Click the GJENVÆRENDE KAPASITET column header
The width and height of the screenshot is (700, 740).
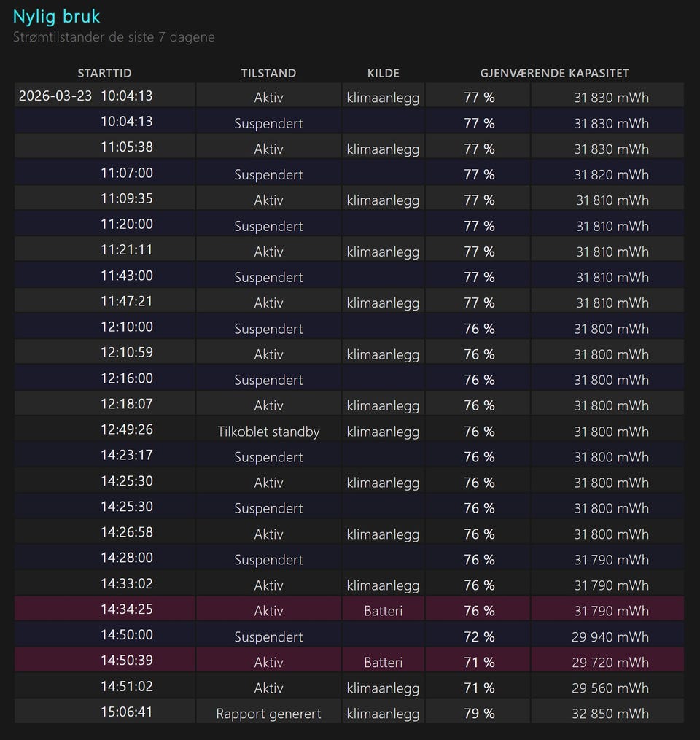tap(554, 73)
